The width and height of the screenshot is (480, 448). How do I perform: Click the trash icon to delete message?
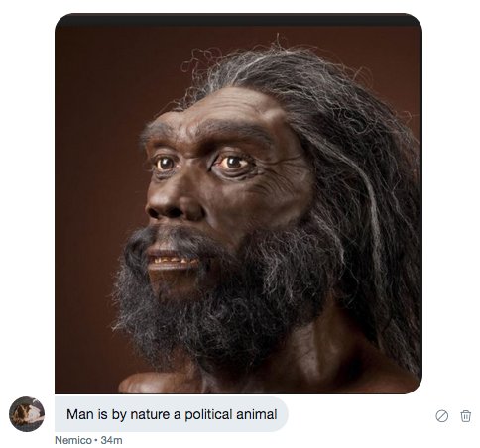[x=465, y=416]
